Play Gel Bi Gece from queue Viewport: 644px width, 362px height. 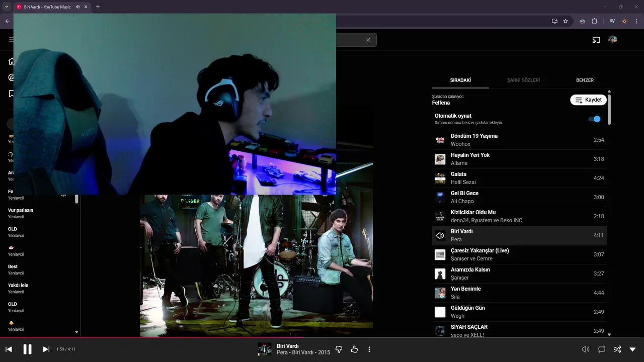click(519, 197)
